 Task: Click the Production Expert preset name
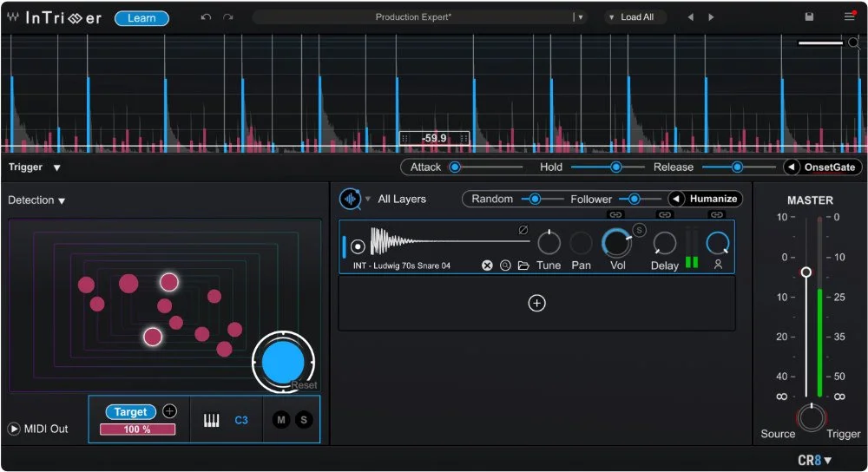pyautogui.click(x=413, y=17)
